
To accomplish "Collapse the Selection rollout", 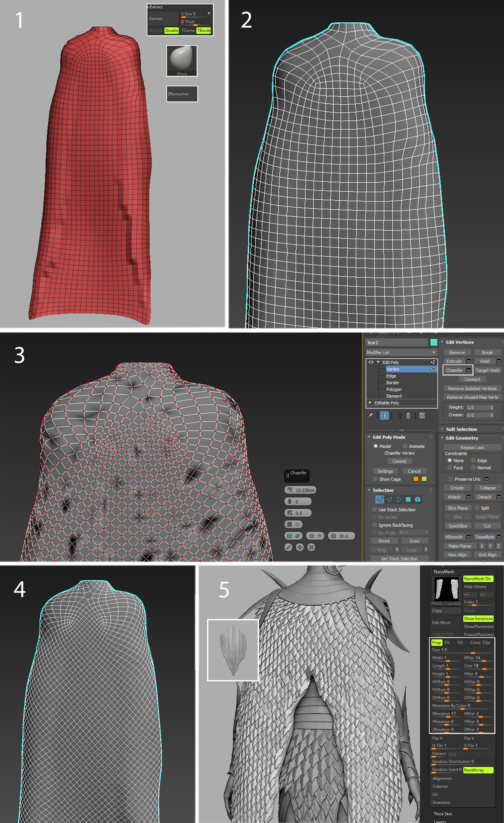I will point(369,490).
